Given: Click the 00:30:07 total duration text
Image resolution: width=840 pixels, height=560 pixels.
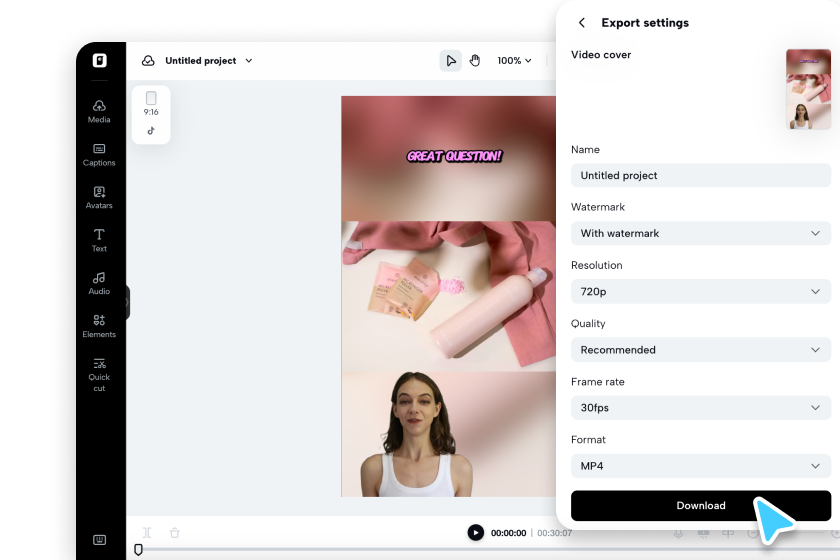Looking at the screenshot, I should tap(554, 533).
